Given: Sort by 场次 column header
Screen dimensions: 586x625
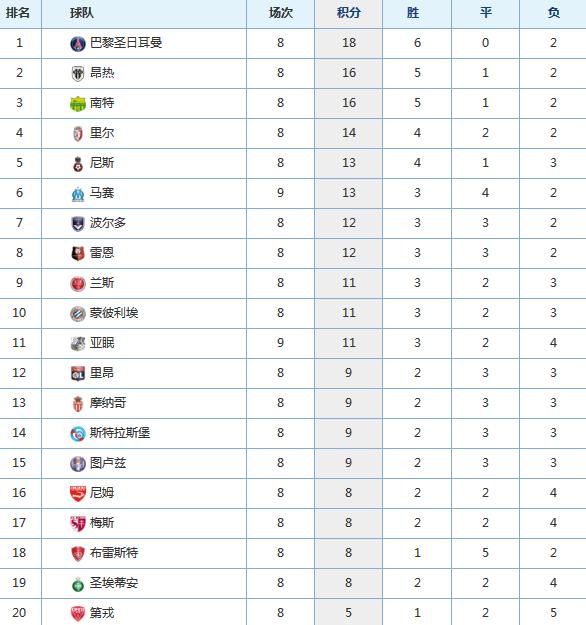Looking at the screenshot, I should click(280, 13).
